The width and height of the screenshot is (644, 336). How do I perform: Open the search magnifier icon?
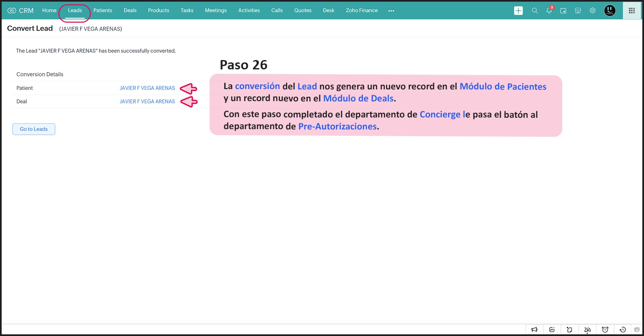click(535, 11)
